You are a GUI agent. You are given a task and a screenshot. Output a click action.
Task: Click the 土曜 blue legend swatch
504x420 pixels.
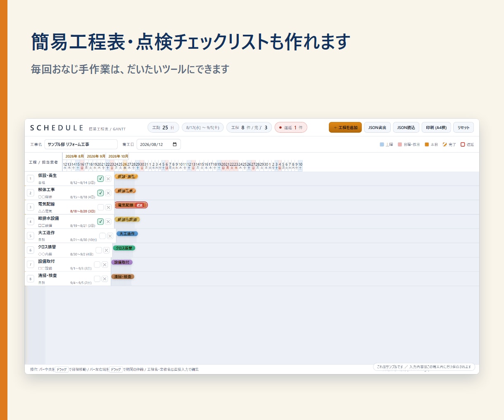382,144
